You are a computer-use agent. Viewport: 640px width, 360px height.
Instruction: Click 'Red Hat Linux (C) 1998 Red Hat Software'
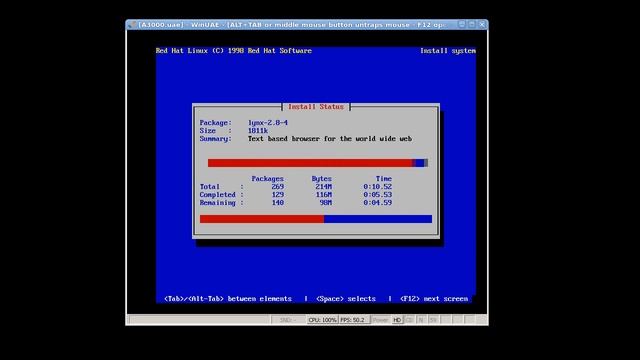click(234, 51)
